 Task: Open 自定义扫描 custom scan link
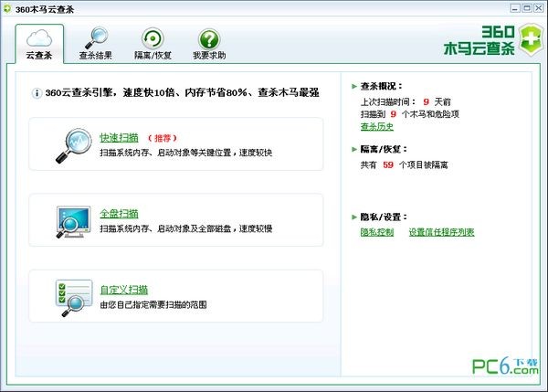[124, 290]
